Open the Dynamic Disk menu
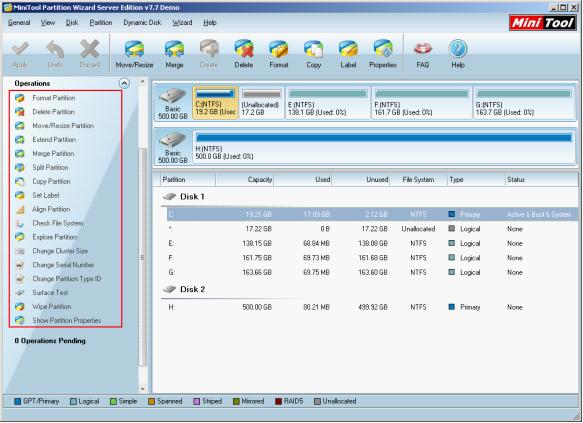This screenshot has width=583, height=423. 142,23
